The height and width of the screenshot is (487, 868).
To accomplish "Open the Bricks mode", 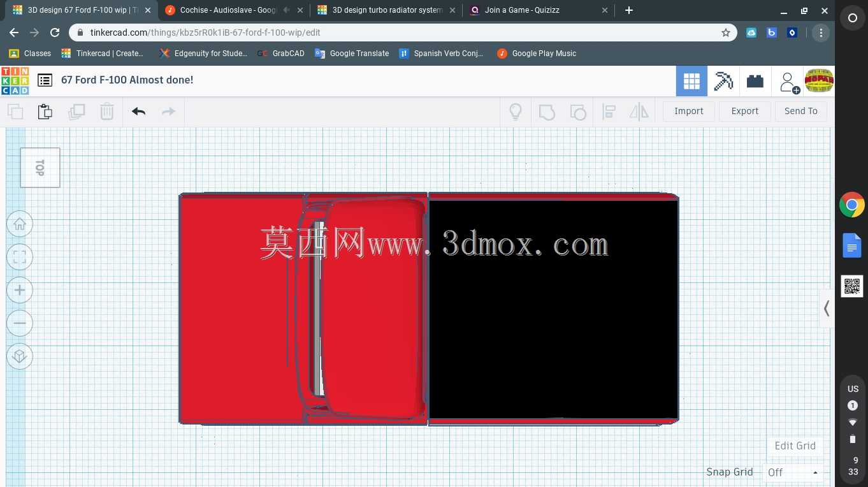I will [755, 81].
